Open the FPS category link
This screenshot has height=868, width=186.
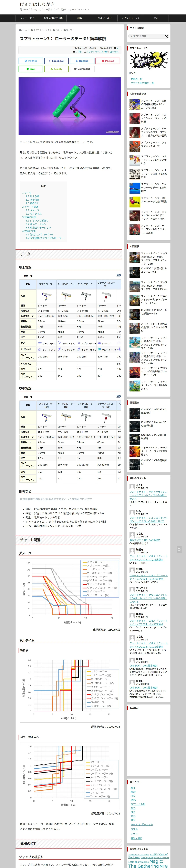pyautogui.click(x=133, y=796)
